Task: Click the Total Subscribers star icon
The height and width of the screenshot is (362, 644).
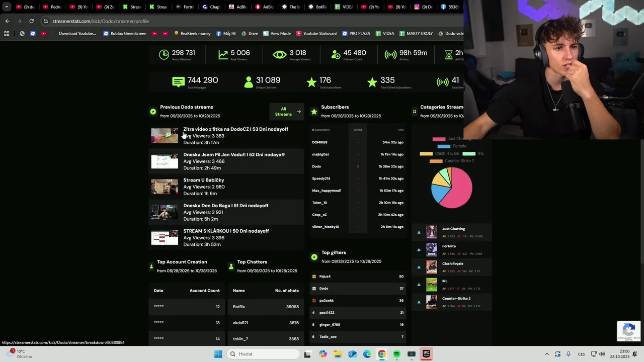Action: tap(311, 82)
